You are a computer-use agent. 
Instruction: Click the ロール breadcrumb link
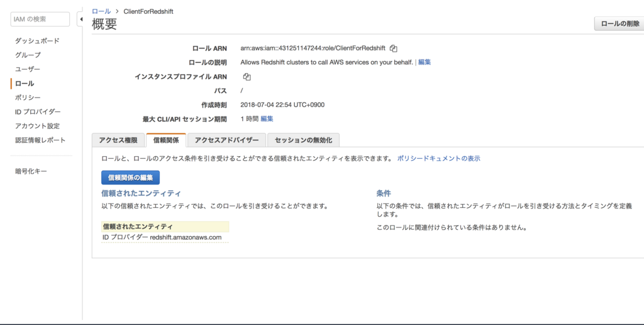(x=101, y=11)
